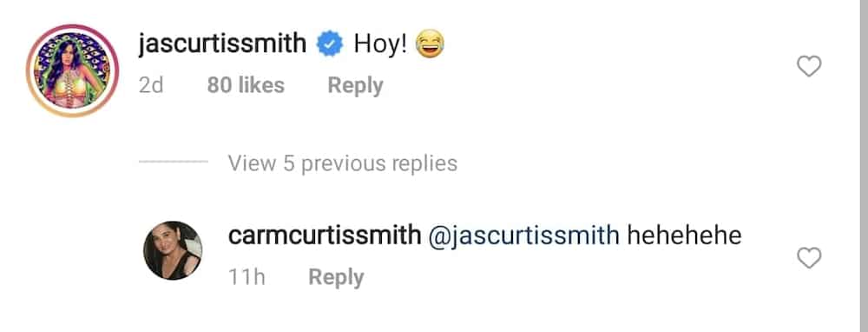Click the gray vertical scrollbar on the right edge
This screenshot has width=868, height=332.
pyautogui.click(x=865, y=166)
